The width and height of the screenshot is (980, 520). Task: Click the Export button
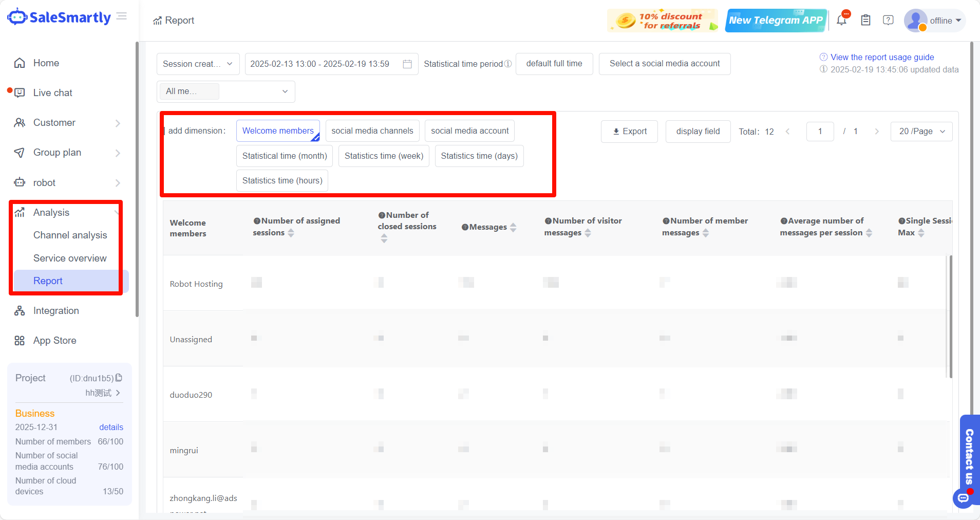pyautogui.click(x=629, y=132)
